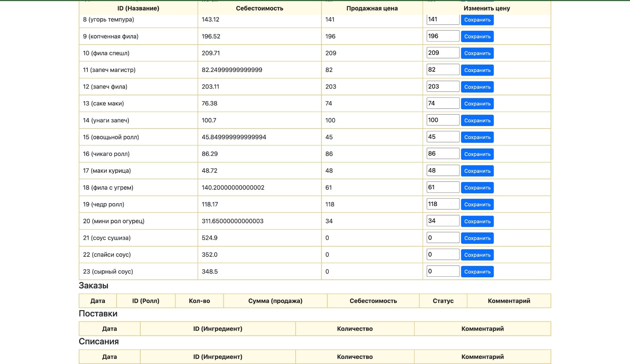Focus price input for спайси соус
This screenshot has height=364, width=630.
[x=443, y=254]
